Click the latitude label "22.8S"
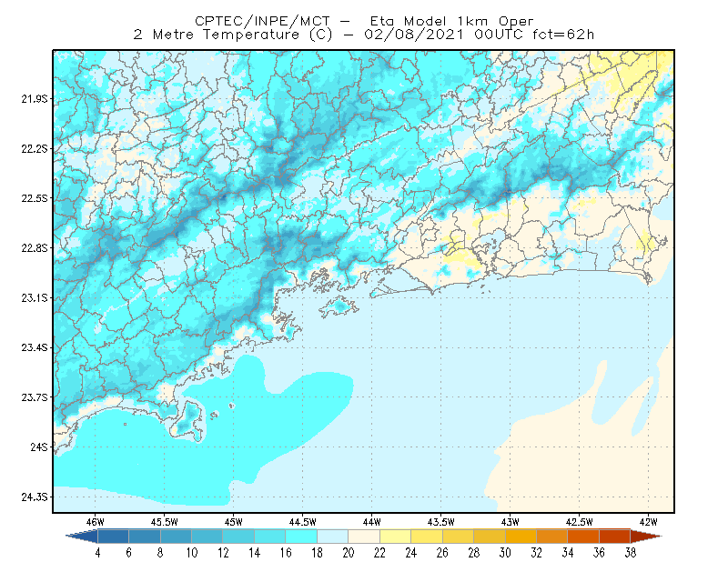This screenshot has height=562, width=728. point(35,248)
